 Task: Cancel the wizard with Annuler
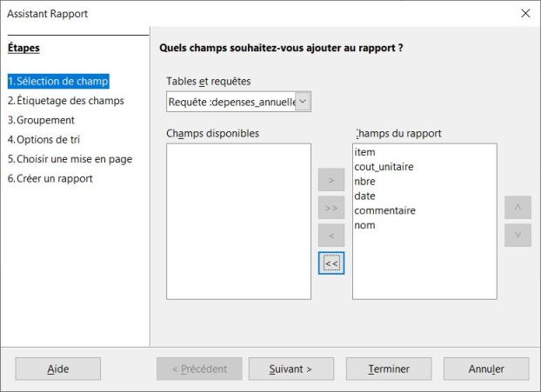(x=486, y=369)
